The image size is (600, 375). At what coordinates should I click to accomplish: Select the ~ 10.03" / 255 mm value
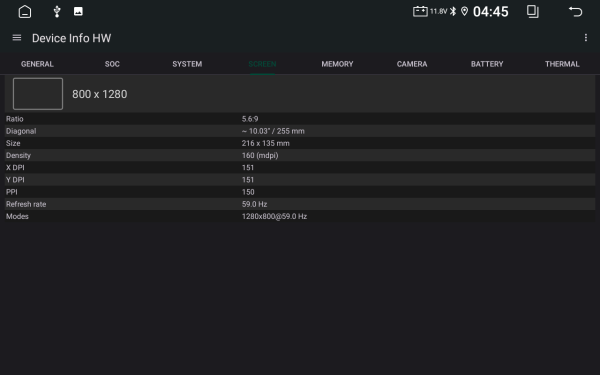coord(273,131)
